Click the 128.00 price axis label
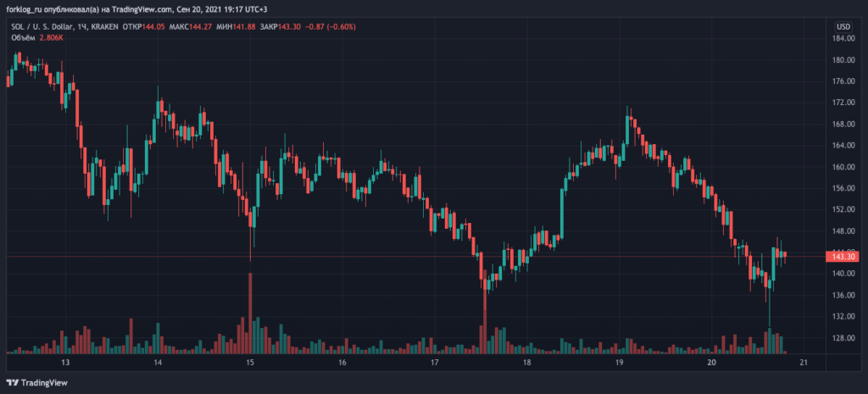The width and height of the screenshot is (868, 394). pos(841,337)
